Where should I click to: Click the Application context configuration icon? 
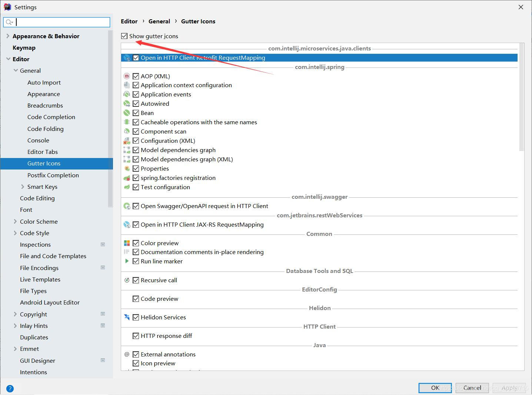pyautogui.click(x=127, y=85)
